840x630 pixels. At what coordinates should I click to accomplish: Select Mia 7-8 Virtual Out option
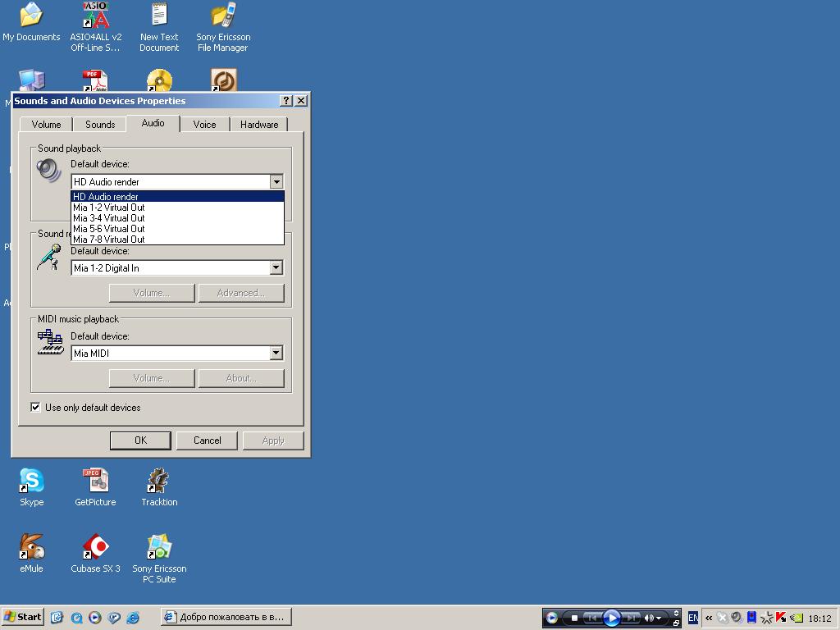click(177, 239)
